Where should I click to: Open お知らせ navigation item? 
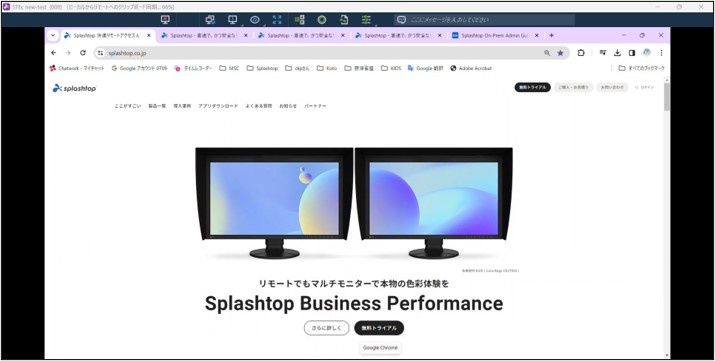pyautogui.click(x=288, y=106)
